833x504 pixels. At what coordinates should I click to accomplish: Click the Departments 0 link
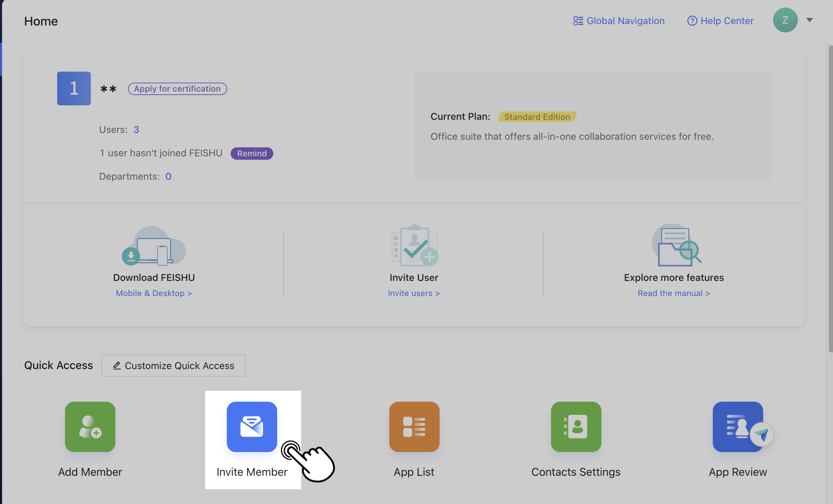168,176
